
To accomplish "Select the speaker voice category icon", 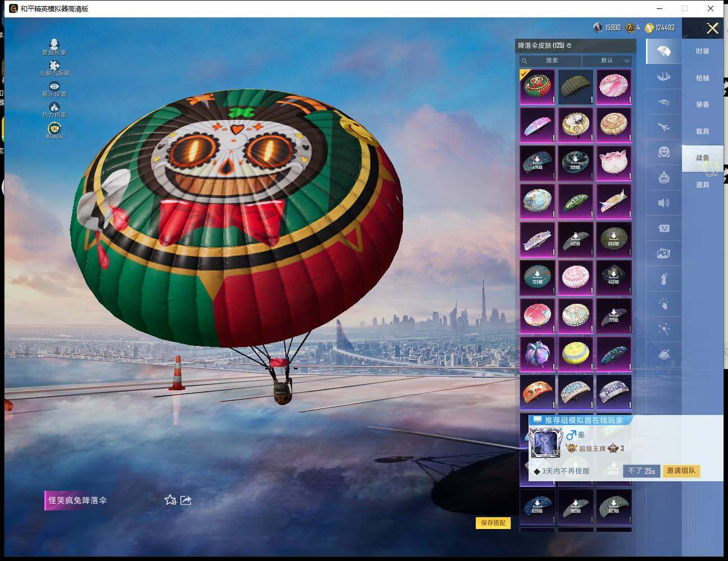I will click(x=663, y=203).
